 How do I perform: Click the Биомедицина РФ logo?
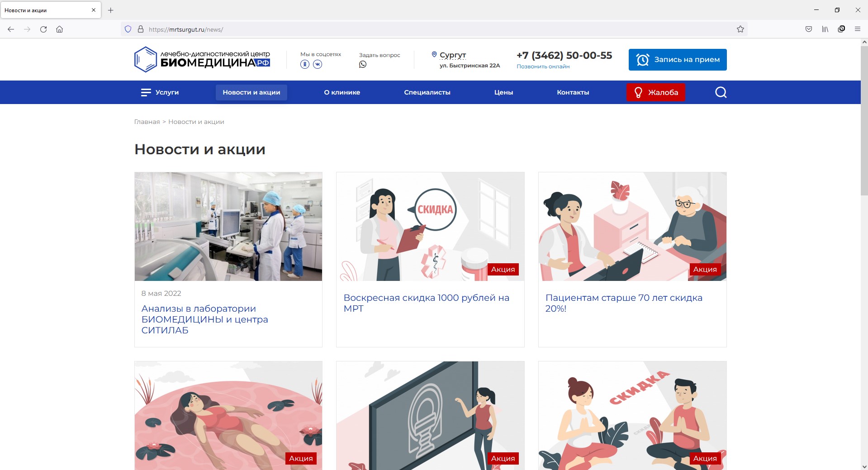(202, 59)
